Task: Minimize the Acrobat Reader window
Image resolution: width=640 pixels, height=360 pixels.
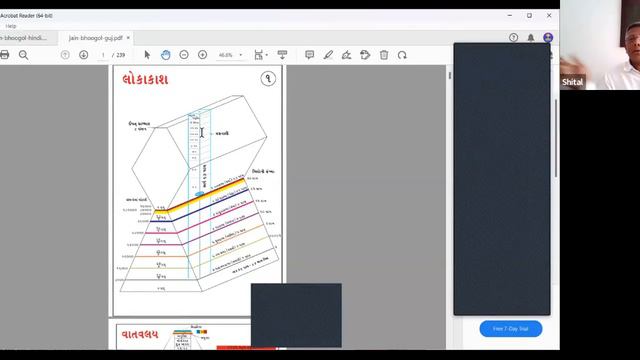Action: (510, 16)
